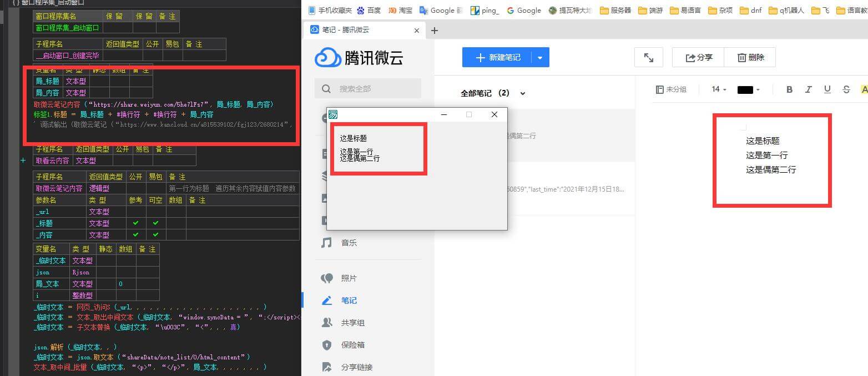Screen dimensions: 868x376
Task: Open the 淘宝 bookmark
Action: [x=400, y=10]
